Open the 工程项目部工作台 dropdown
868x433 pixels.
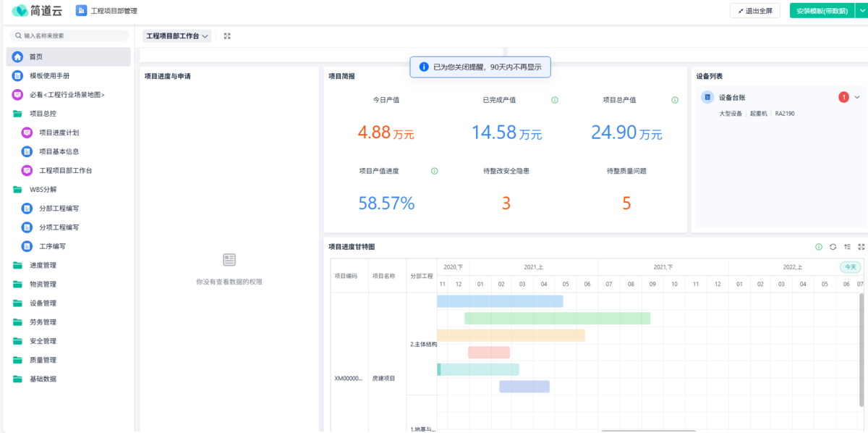pyautogui.click(x=177, y=35)
